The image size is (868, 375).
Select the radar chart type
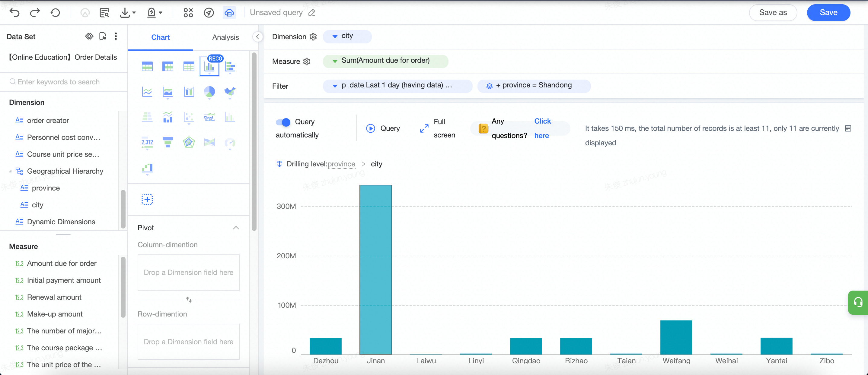pos(189,142)
